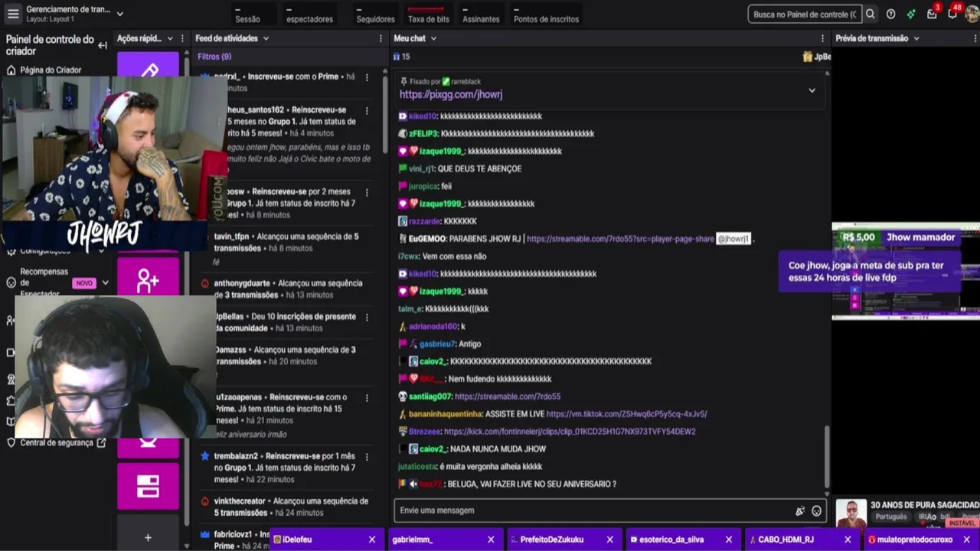Image resolution: width=980 pixels, height=551 pixels.
Task: Close the iDelofeu whisper tab
Action: [x=372, y=540]
